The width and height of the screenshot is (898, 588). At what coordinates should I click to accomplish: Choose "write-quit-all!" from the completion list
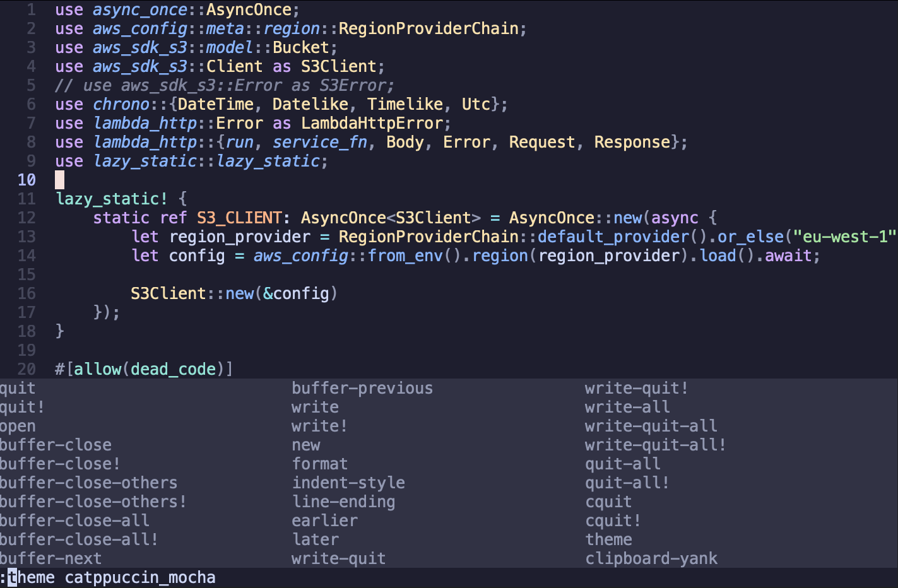click(x=655, y=445)
